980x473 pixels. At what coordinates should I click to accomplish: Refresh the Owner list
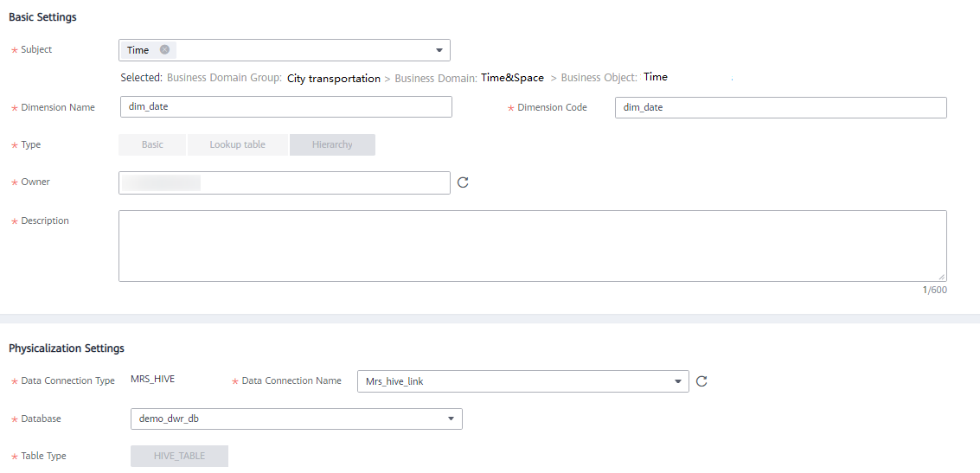pos(463,182)
